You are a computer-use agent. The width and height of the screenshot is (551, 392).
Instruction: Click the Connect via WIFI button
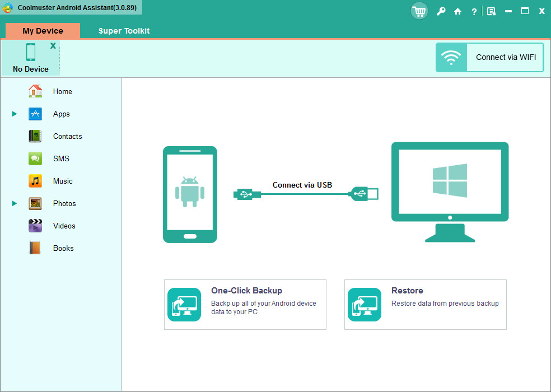click(x=489, y=57)
